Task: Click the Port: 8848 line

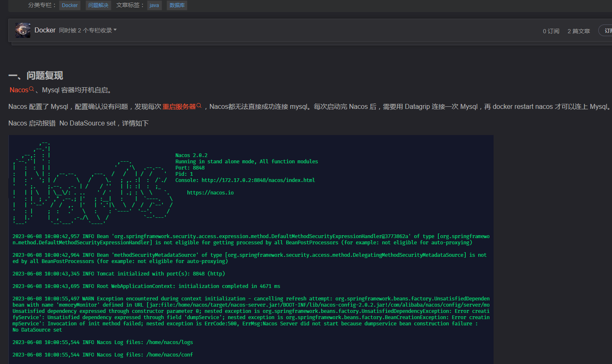Action: point(190,168)
